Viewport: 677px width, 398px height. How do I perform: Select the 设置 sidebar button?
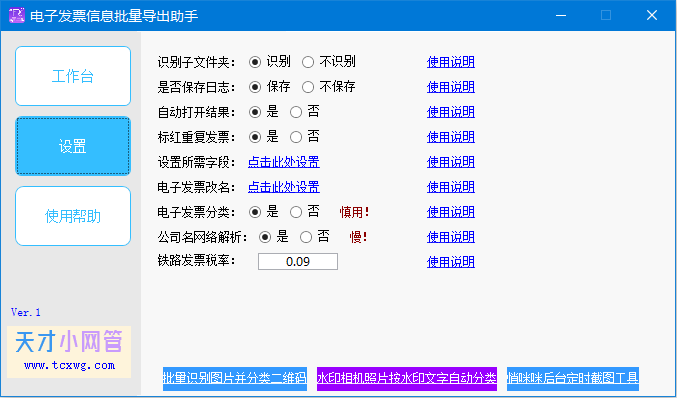point(73,146)
